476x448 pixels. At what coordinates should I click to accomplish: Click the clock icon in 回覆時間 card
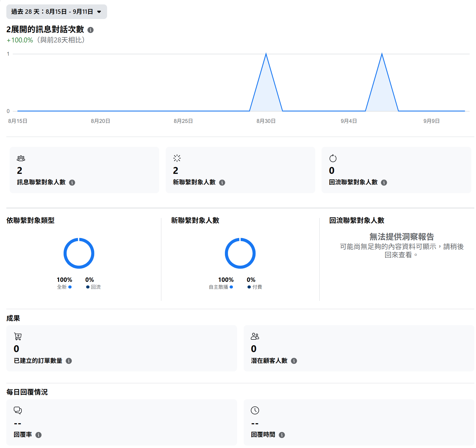pyautogui.click(x=255, y=410)
